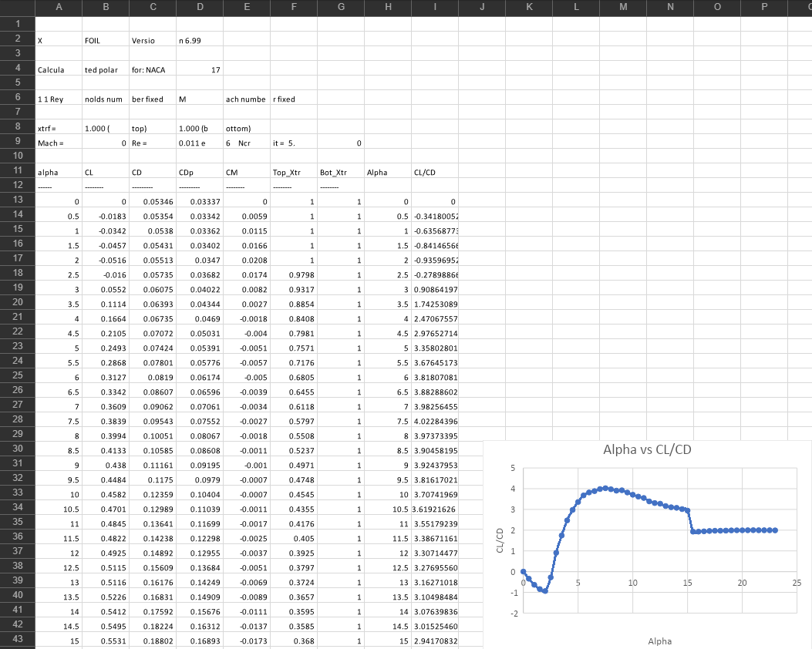
Task: Click the 'Mach =' cell
Action: (59, 143)
